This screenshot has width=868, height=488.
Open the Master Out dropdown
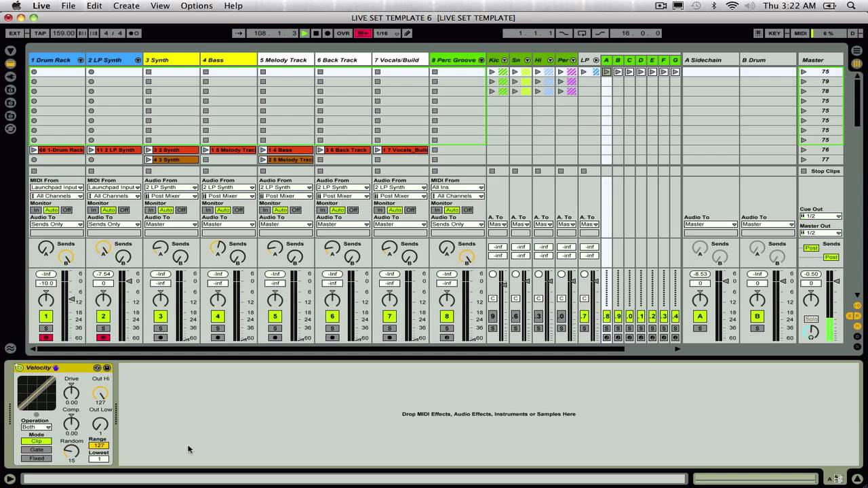click(821, 233)
